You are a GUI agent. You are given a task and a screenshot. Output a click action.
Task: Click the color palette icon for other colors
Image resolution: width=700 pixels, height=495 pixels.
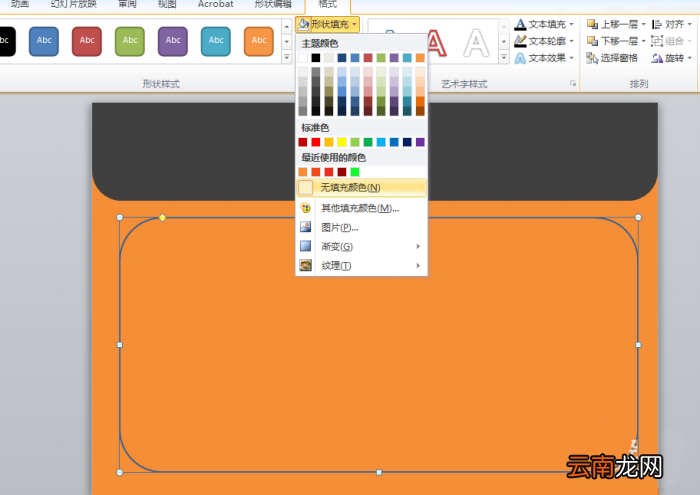305,208
